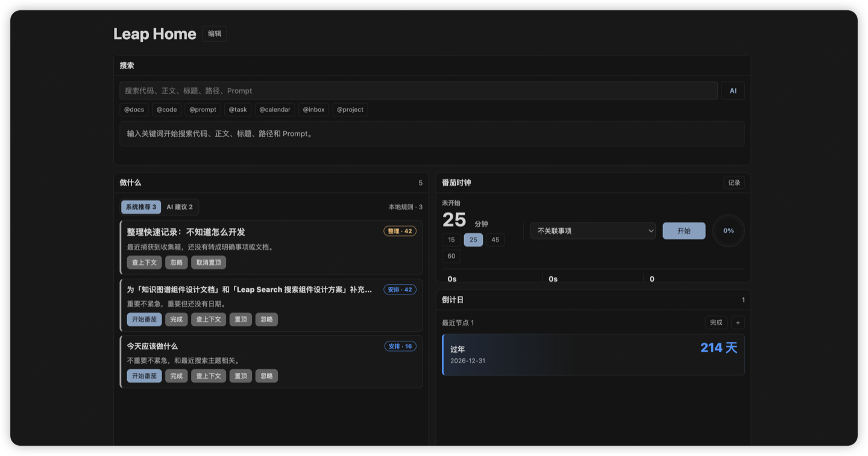The height and width of the screenshot is (456, 868).
Task: Switch to the AI 建议 2 tab
Action: (x=180, y=207)
